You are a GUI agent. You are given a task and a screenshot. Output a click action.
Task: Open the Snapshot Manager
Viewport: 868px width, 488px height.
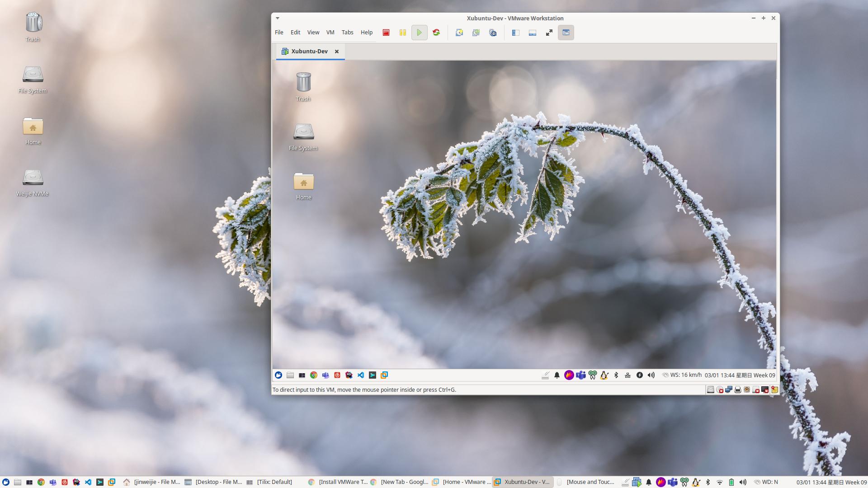click(x=492, y=32)
